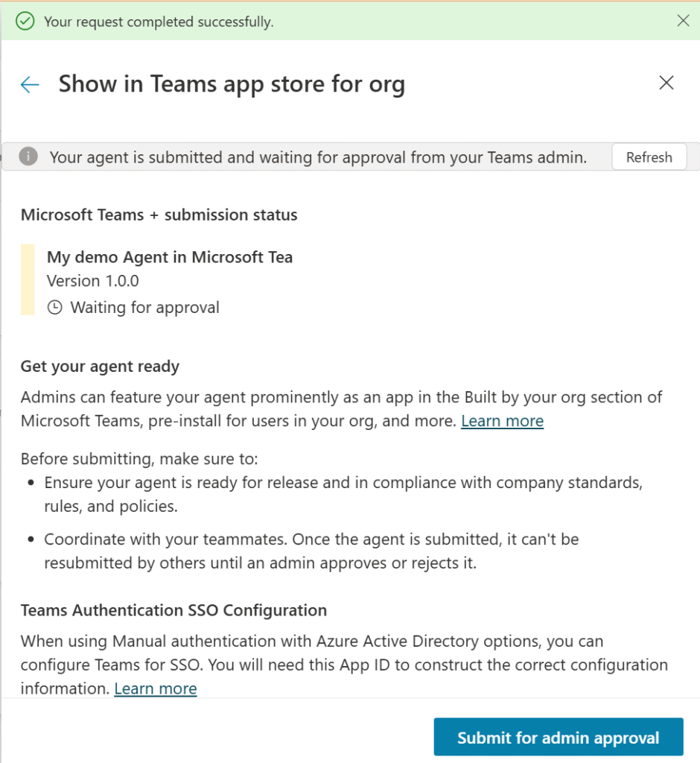Click the 'Waiting for approval' status text

145,308
